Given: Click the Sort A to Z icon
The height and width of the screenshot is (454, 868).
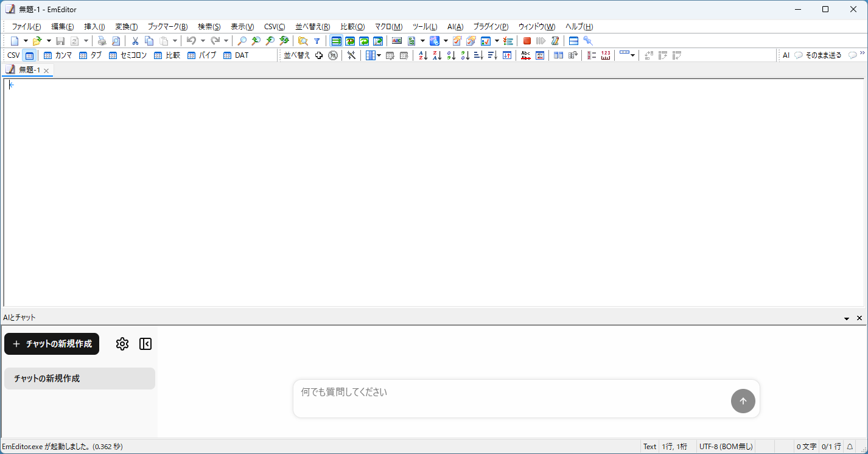Looking at the screenshot, I should 423,55.
